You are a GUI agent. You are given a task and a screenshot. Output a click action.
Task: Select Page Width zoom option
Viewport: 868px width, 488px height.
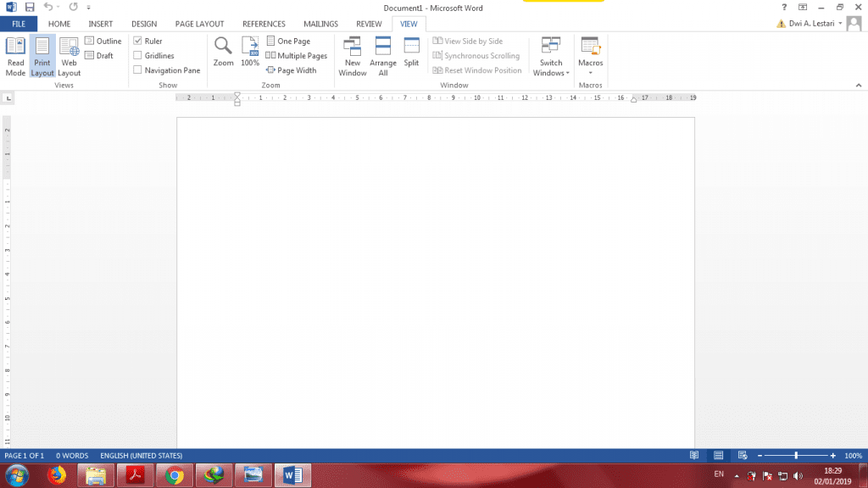pos(292,70)
